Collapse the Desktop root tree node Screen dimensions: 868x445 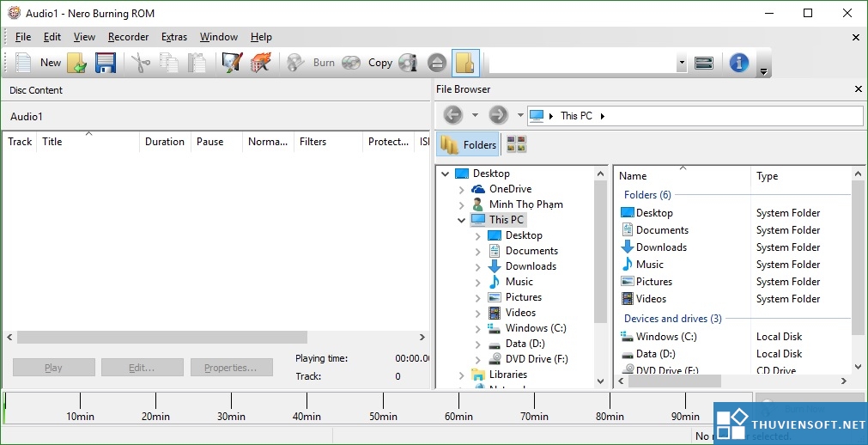(x=445, y=174)
